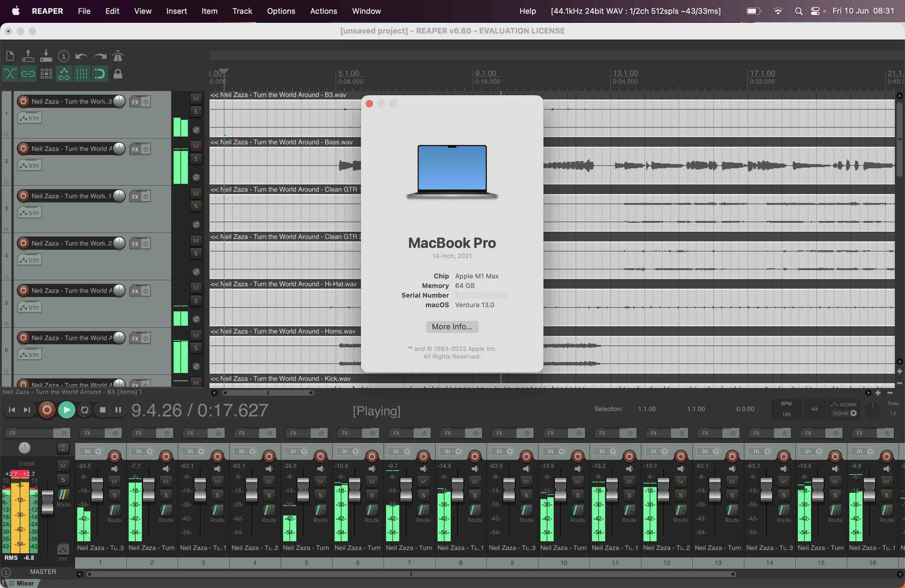Open FX window for track 2
The width and height of the screenshot is (905, 588).
(x=135, y=150)
